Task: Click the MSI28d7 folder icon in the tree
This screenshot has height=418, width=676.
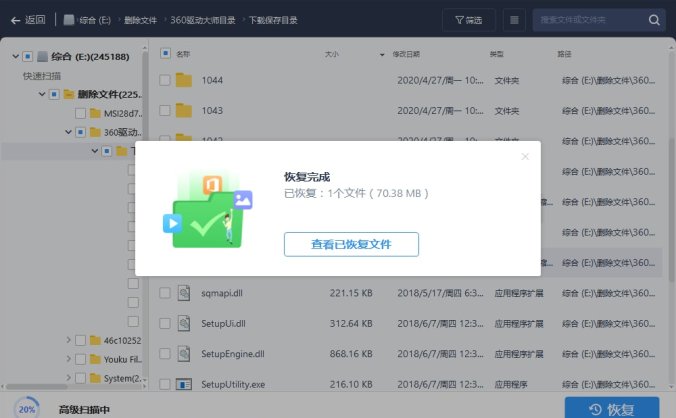Action: point(95,113)
